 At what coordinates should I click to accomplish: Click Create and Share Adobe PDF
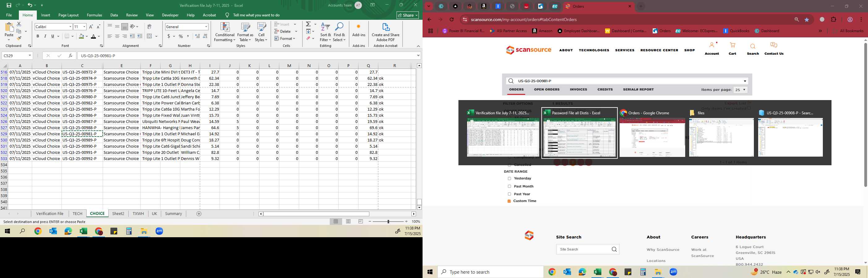click(x=385, y=32)
